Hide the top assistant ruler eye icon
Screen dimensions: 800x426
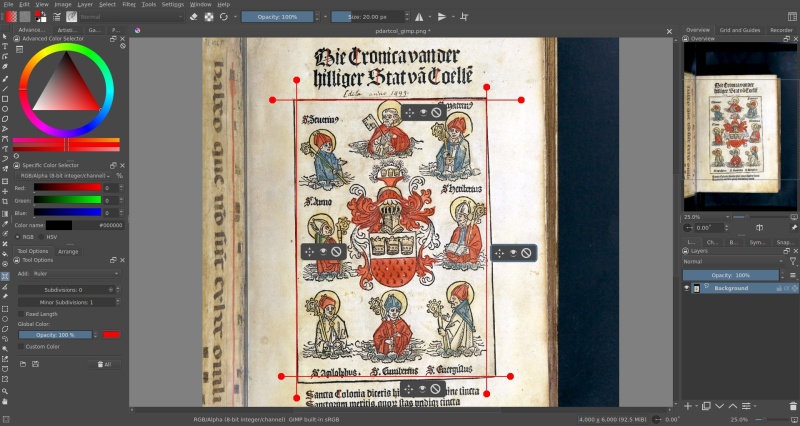coord(423,113)
